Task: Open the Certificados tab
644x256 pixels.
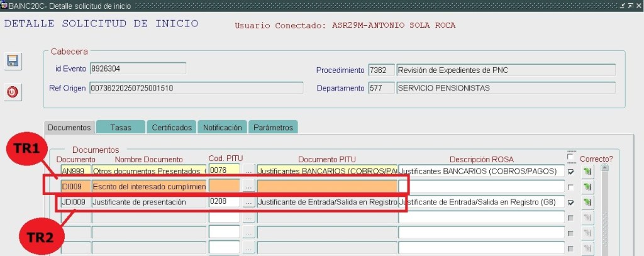Action: pyautogui.click(x=172, y=127)
